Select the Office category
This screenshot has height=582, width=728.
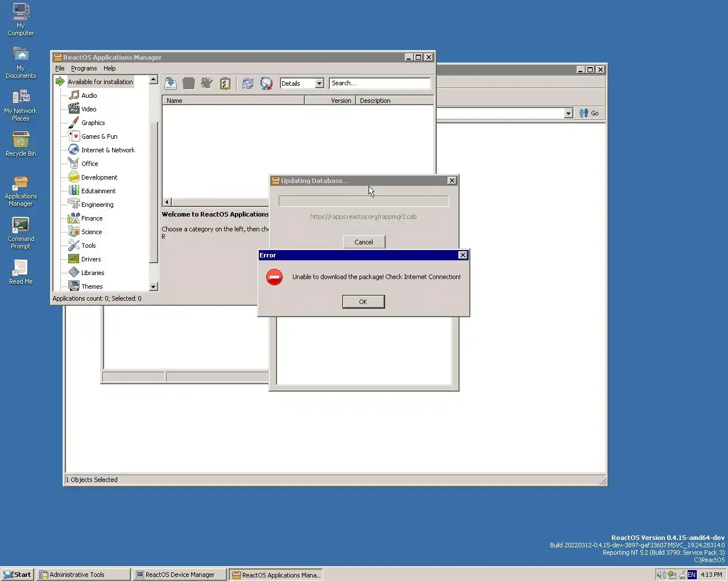coord(89,164)
